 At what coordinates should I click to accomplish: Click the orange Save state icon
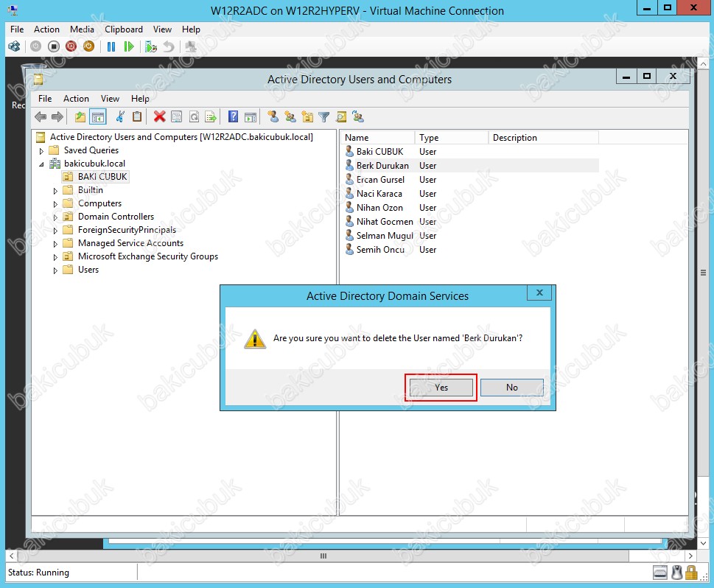89,46
